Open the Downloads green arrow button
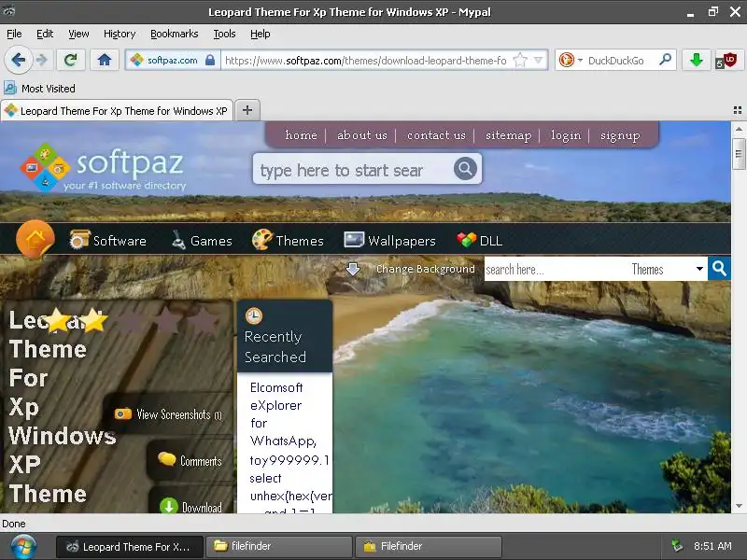The width and height of the screenshot is (747, 560). coord(696,60)
